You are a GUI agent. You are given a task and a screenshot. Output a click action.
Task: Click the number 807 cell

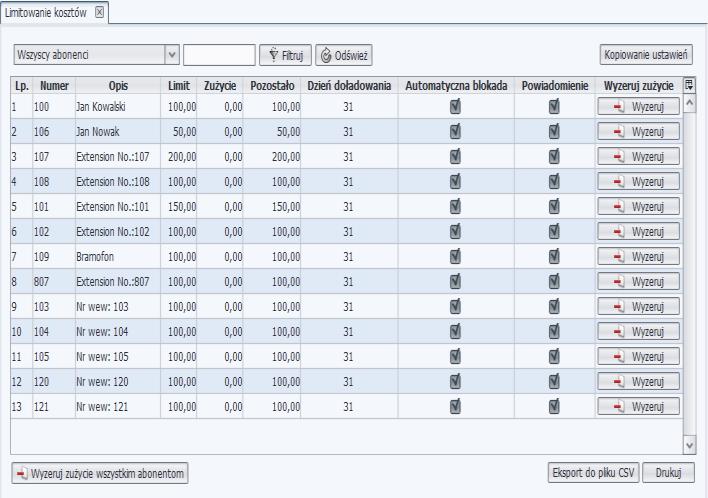54,282
